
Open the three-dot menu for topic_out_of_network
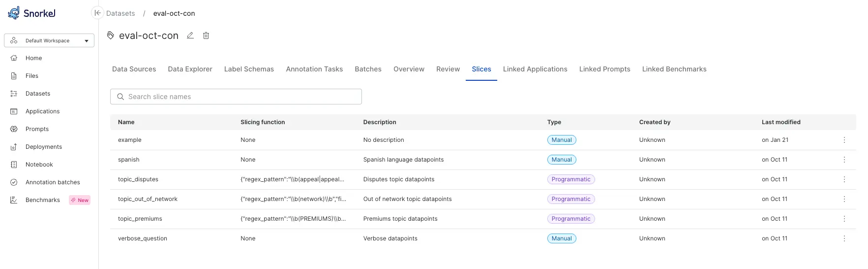[844, 199]
